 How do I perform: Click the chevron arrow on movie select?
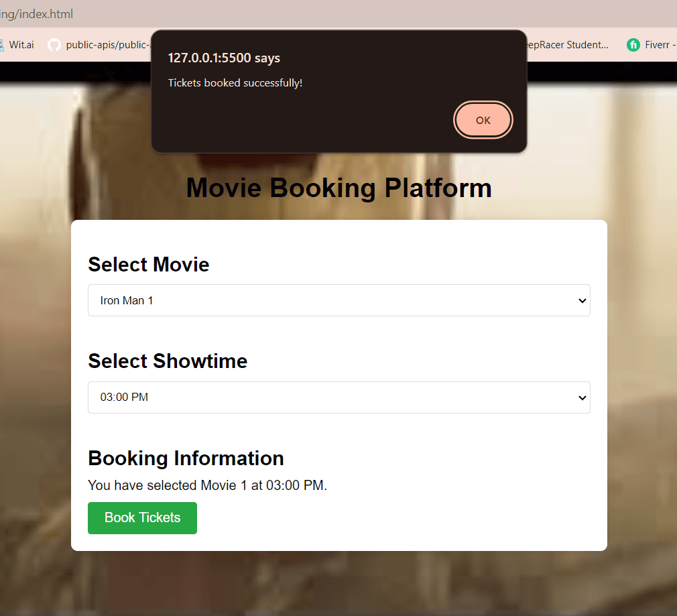pyautogui.click(x=582, y=301)
